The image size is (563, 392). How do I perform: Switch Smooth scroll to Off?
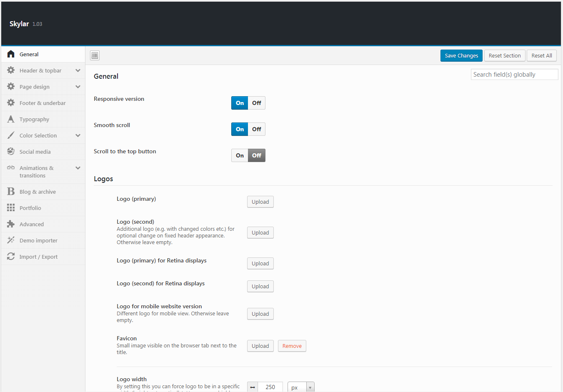257,129
